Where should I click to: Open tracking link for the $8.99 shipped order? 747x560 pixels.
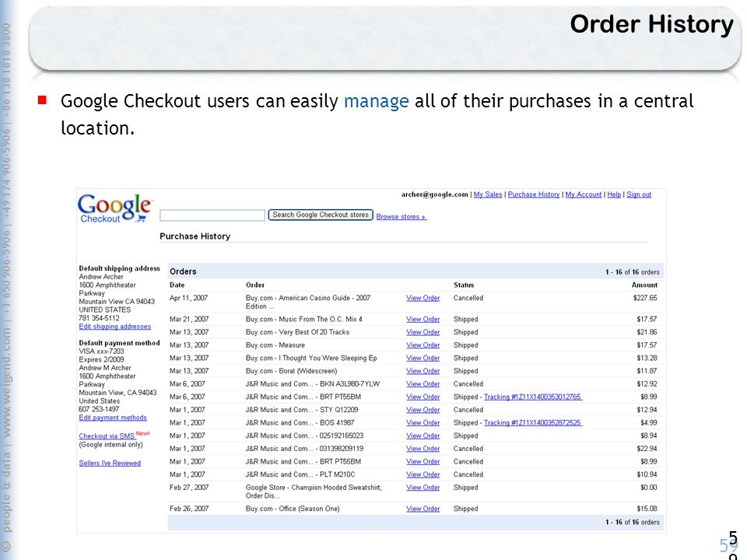(533, 397)
